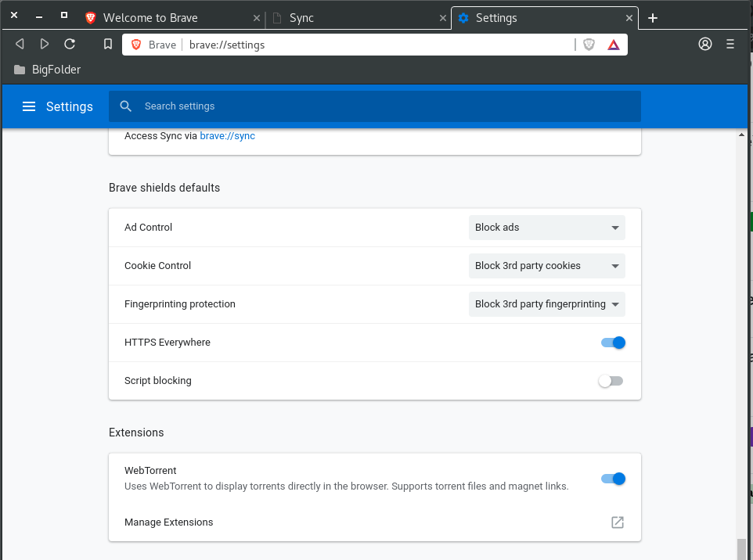
Task: Click the Manage Extensions row
Action: pyautogui.click(x=375, y=522)
